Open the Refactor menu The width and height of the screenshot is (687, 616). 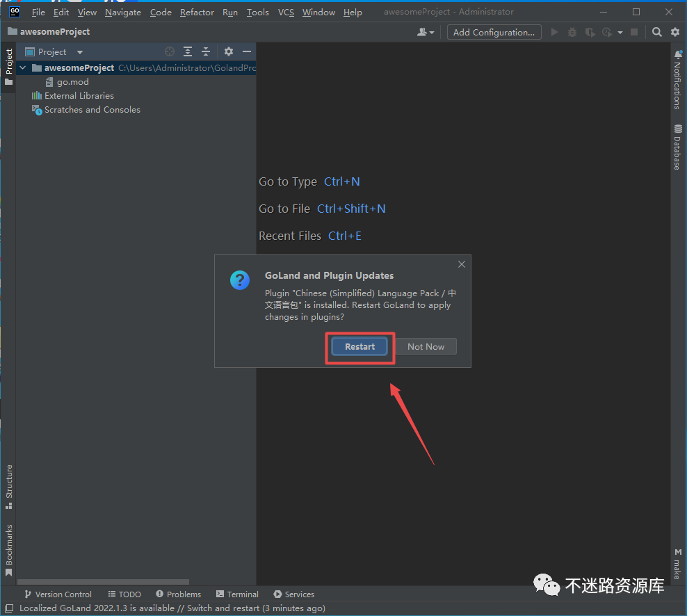tap(197, 13)
